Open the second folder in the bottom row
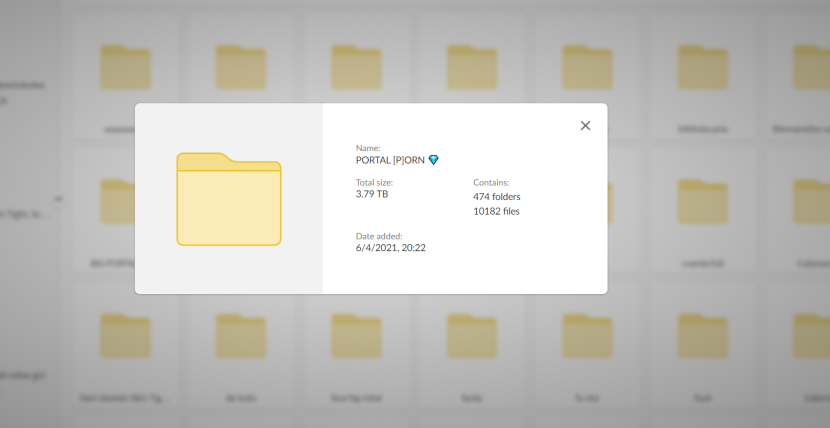 tap(241, 336)
